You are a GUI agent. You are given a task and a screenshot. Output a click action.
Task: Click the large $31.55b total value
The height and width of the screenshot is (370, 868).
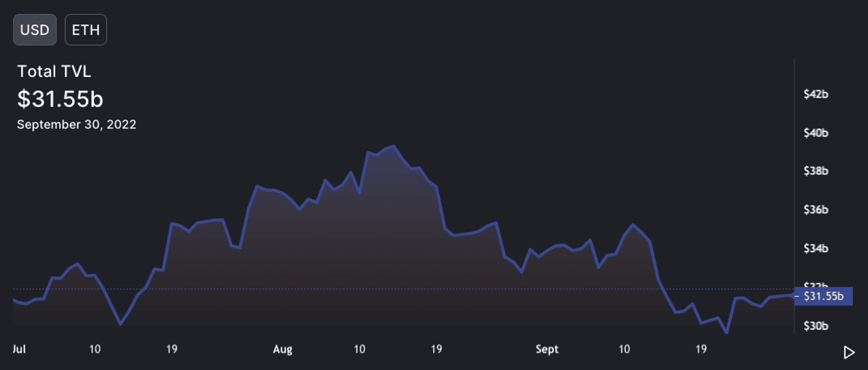(60, 99)
